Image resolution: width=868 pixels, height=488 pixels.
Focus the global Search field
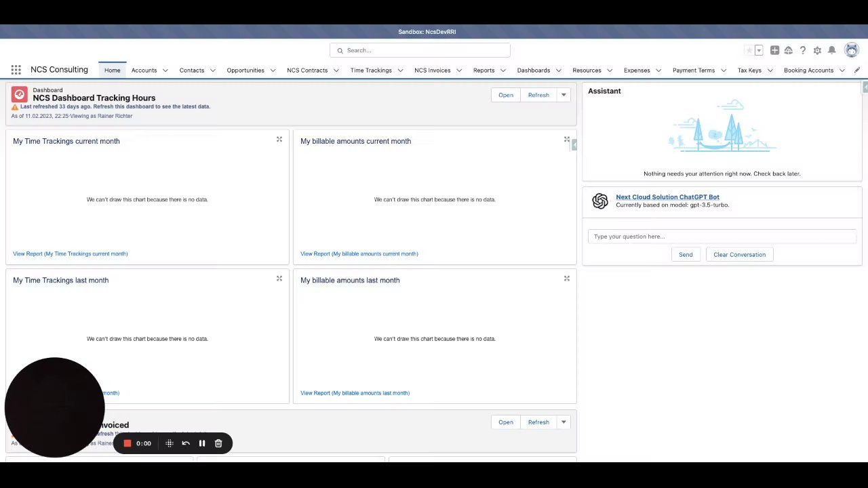tap(420, 50)
